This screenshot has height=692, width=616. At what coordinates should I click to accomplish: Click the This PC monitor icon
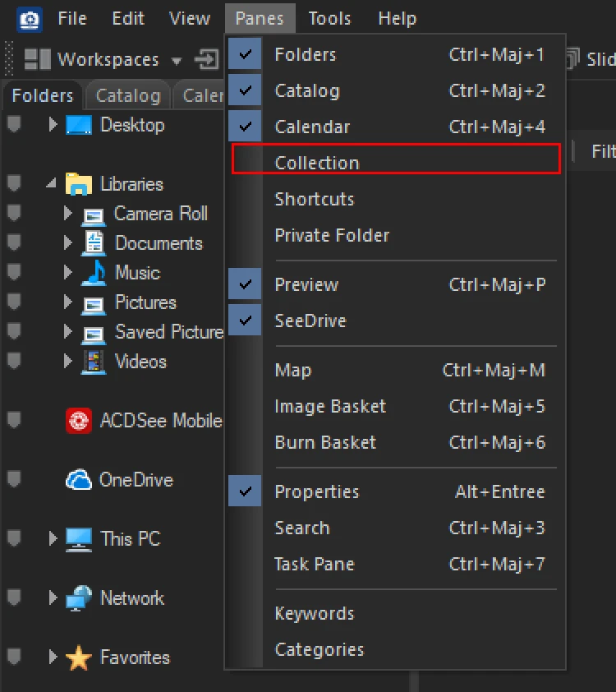[79, 539]
